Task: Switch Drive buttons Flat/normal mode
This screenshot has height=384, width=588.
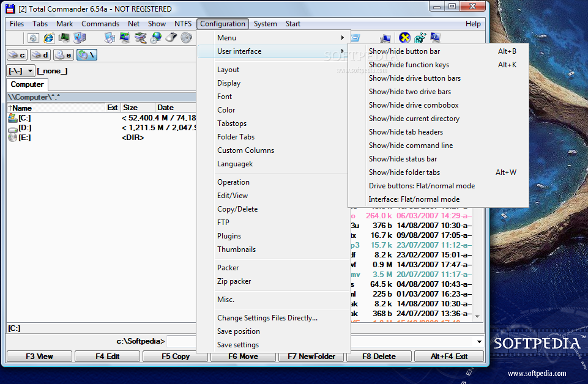Action: (x=438, y=186)
